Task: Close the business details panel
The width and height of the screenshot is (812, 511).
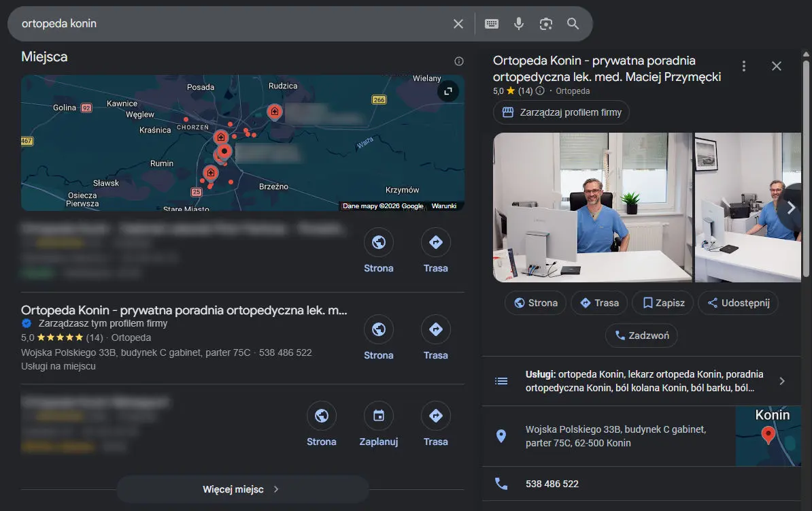Action: tap(776, 66)
